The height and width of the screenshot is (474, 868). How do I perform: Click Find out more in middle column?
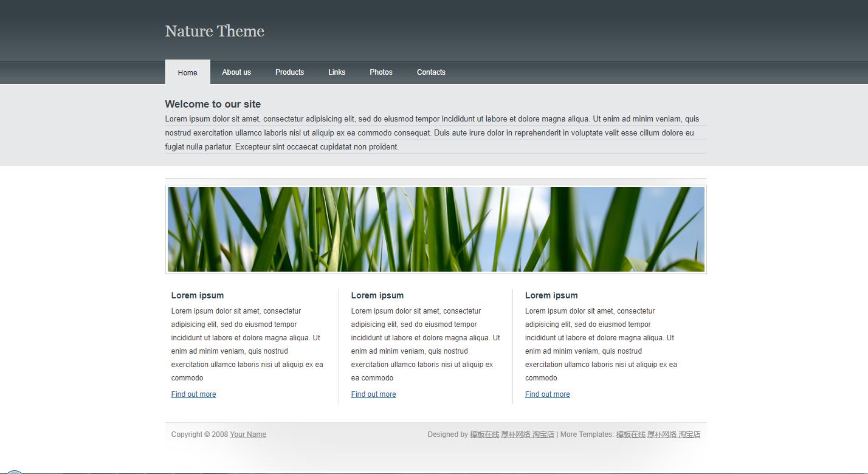(373, 394)
